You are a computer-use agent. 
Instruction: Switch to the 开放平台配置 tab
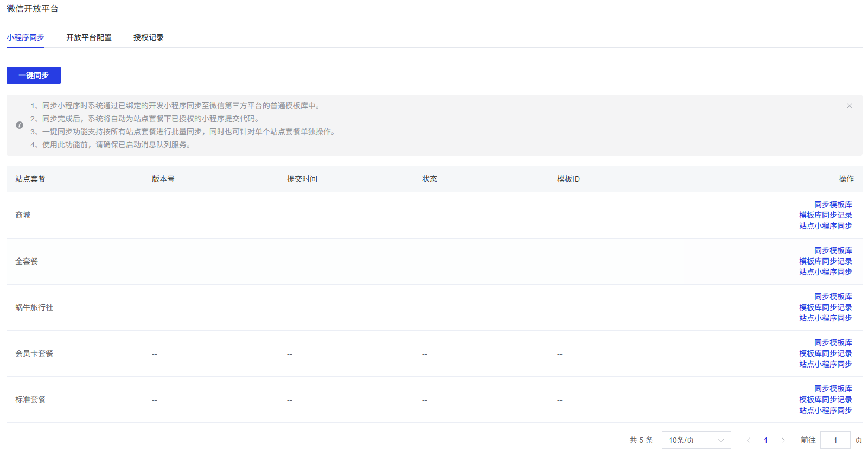pyautogui.click(x=89, y=37)
